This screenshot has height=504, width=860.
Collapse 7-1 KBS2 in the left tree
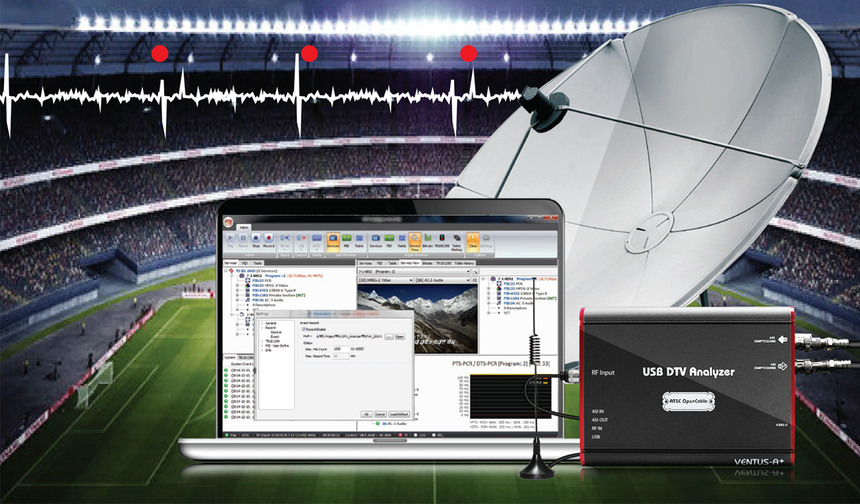(232, 276)
